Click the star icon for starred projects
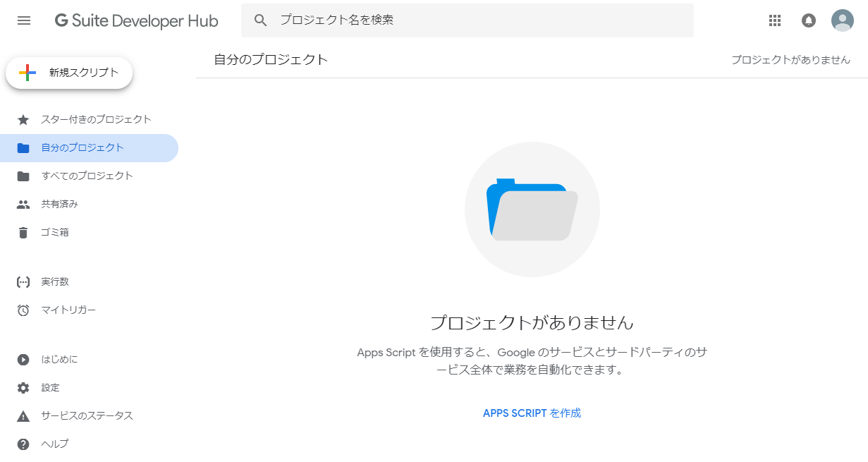This screenshot has height=462, width=868. point(23,120)
